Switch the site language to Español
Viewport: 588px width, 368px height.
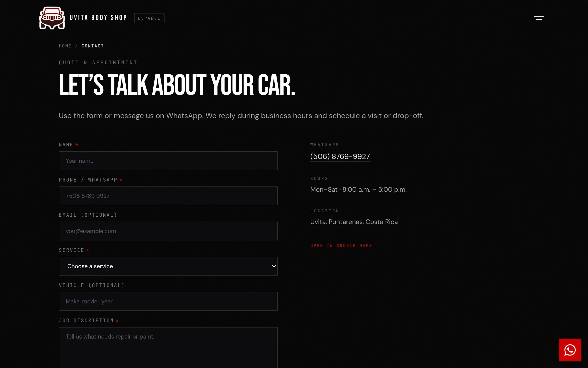149,18
